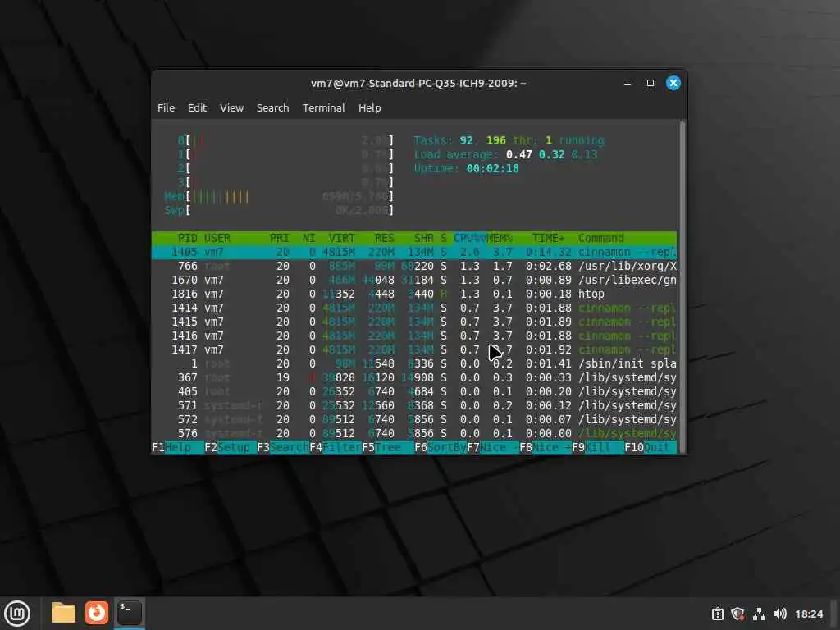This screenshot has height=630, width=840.
Task: Select process row PID 576
Action: [x=414, y=433]
